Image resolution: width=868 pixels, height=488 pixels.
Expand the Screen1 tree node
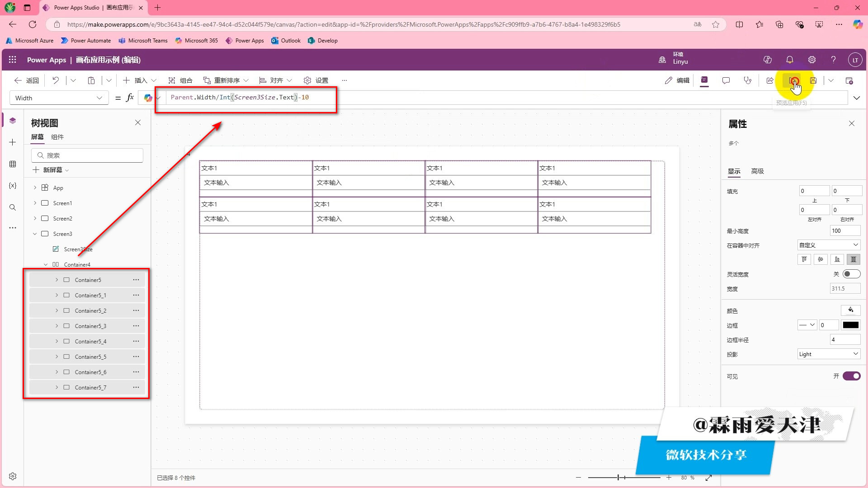[35, 203]
